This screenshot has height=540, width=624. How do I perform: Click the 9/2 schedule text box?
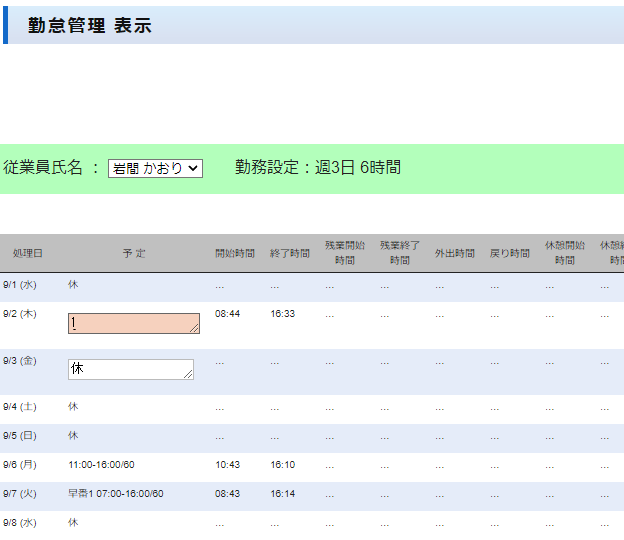pyautogui.click(x=133, y=323)
